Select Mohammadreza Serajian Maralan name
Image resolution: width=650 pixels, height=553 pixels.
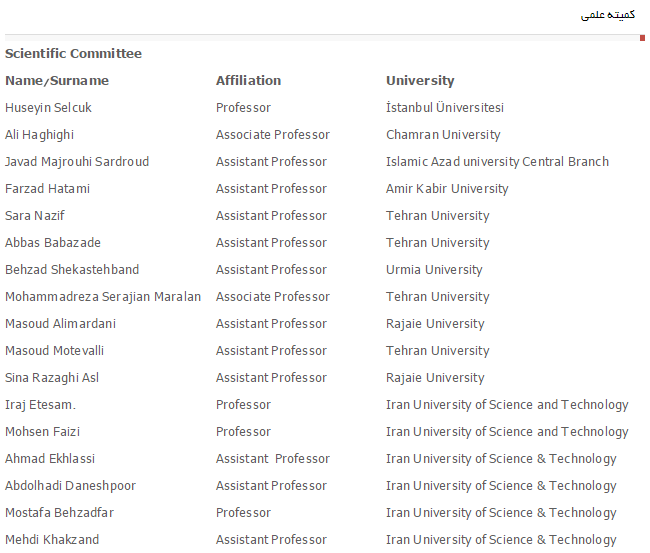pyautogui.click(x=103, y=297)
